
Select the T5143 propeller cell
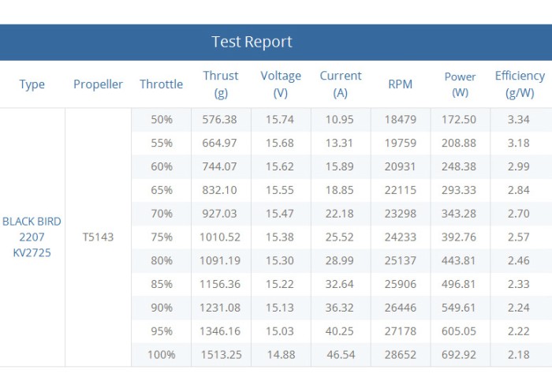tap(98, 237)
